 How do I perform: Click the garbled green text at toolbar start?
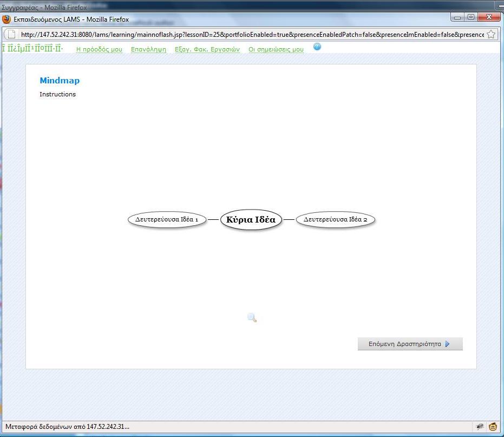[32, 49]
